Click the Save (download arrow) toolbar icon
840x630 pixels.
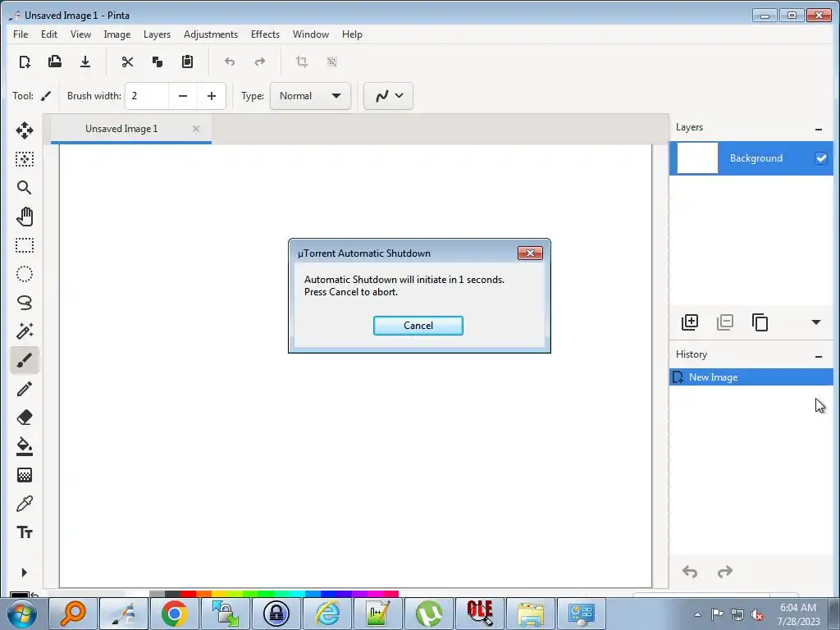[x=85, y=62]
